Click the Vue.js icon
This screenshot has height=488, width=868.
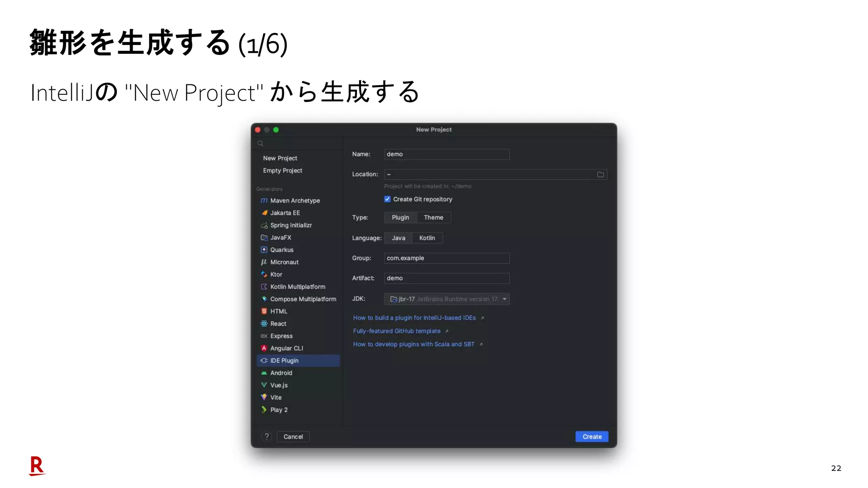[x=264, y=385]
